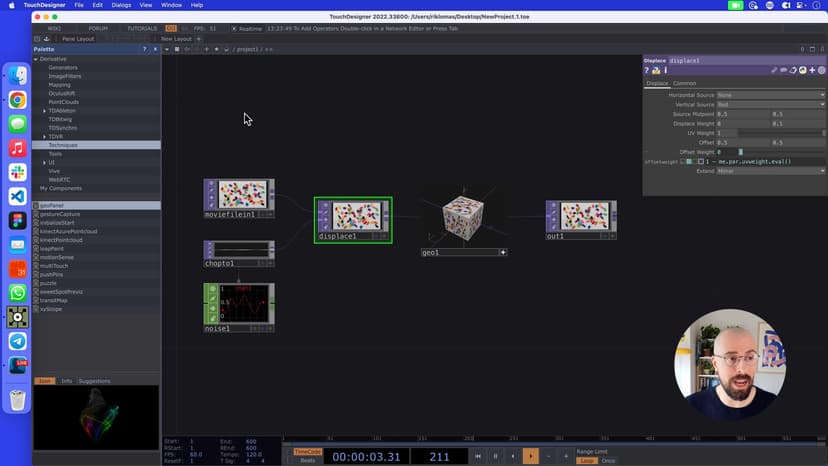
Task: Switch to the Common parameter tab
Action: tap(685, 83)
